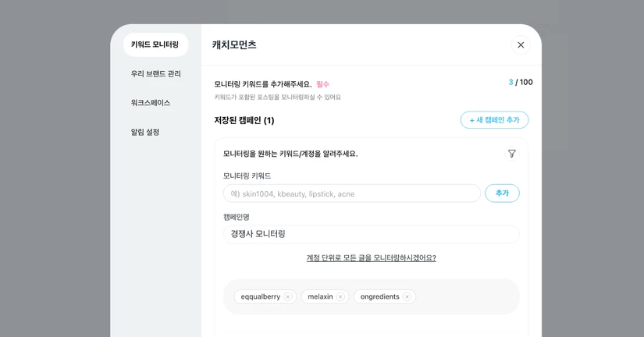
Task: Click the account-level monitoring link
Action: (371, 258)
